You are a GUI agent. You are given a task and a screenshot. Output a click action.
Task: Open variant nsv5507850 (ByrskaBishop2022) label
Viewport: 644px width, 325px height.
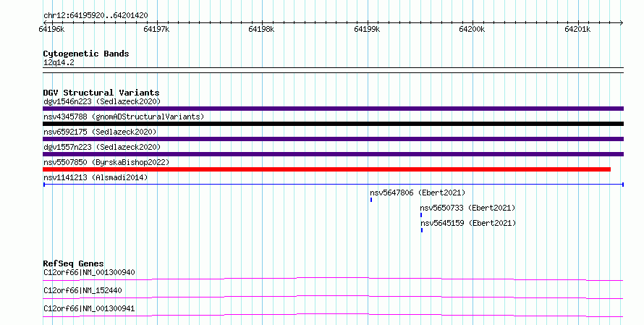[106, 162]
